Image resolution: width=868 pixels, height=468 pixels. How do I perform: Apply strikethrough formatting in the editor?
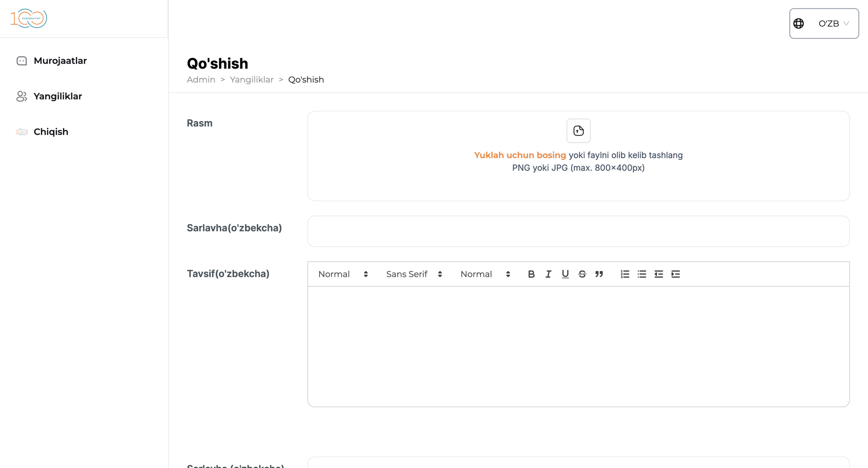pos(582,274)
